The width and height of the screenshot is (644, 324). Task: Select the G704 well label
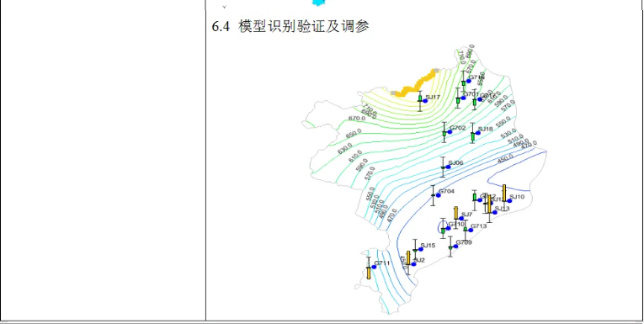[x=446, y=191]
